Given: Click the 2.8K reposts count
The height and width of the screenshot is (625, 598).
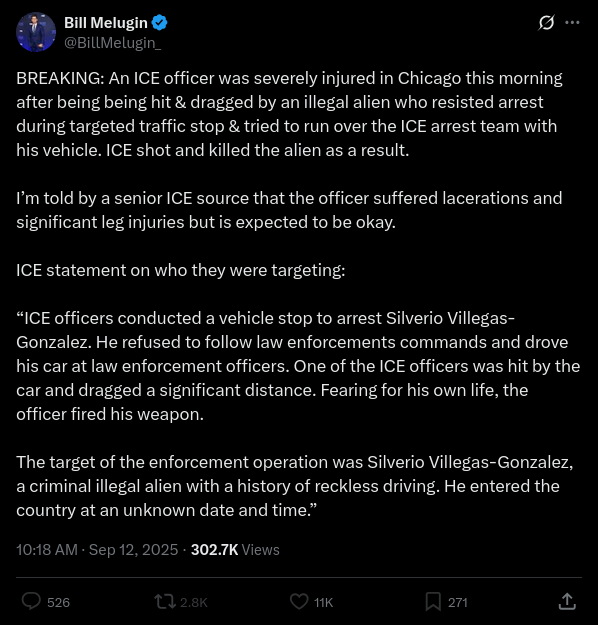Looking at the screenshot, I should coord(193,602).
